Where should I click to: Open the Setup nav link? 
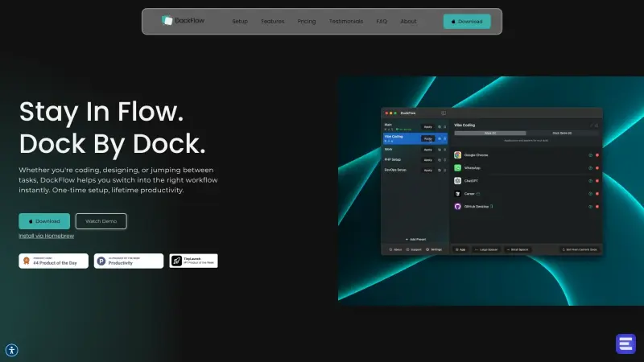240,22
